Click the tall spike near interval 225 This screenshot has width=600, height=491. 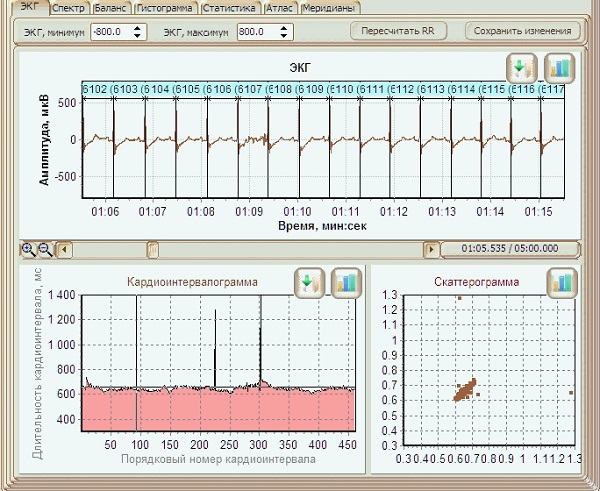(x=215, y=348)
